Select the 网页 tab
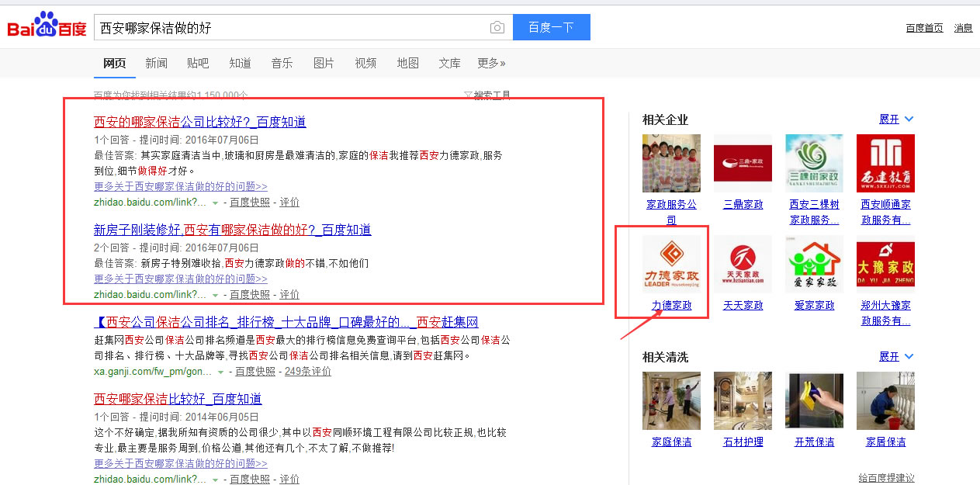 point(115,63)
